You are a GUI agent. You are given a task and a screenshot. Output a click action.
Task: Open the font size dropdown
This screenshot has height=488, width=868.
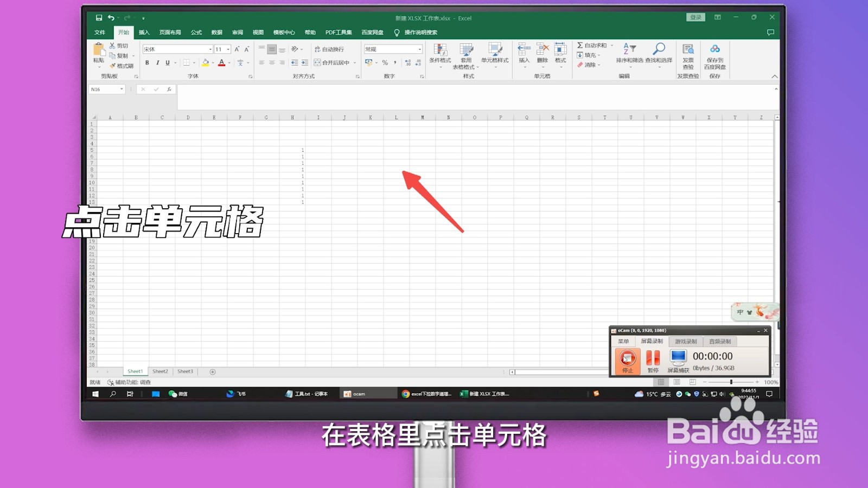(228, 48)
